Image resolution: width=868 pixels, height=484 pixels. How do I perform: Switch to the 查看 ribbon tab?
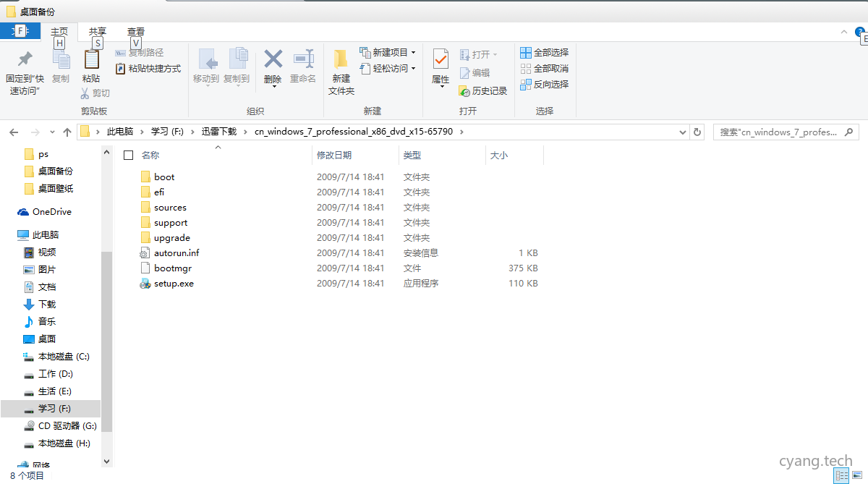(136, 31)
